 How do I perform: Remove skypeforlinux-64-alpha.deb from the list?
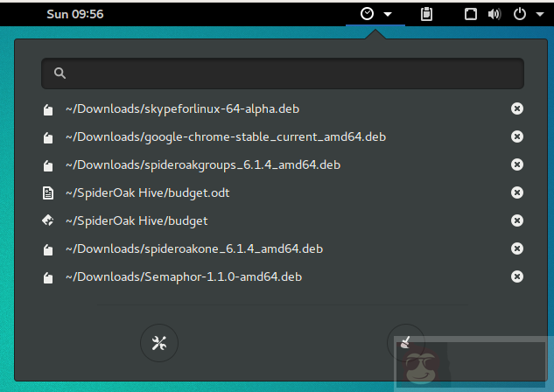pyautogui.click(x=517, y=108)
